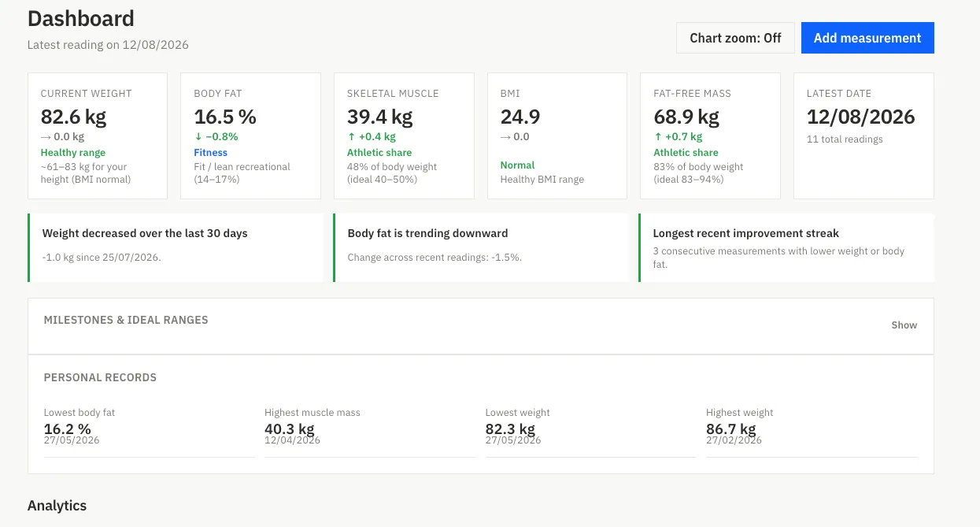Click the fat-free mass up-arrow +0.7 kg indicator
Viewport: 980px width, 527px height.
pyautogui.click(x=678, y=136)
